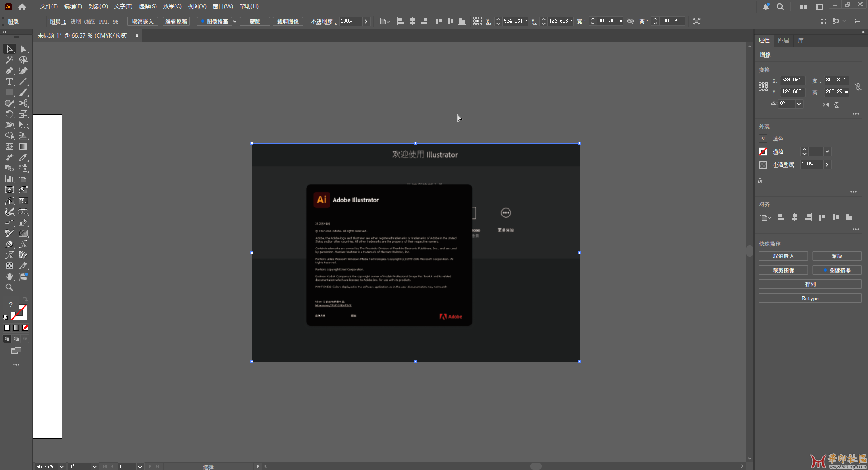The image size is (868, 470).
Task: Click stroke swatch in Appearance section
Action: pos(763,152)
